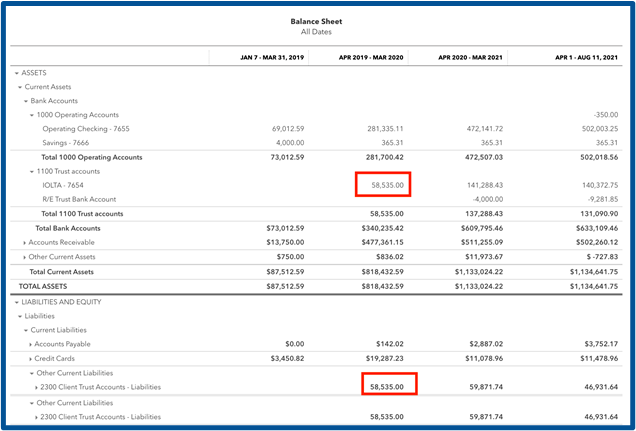Click the Total Current Assets row label
Viewport: 636px width, 431px height.
(61, 272)
